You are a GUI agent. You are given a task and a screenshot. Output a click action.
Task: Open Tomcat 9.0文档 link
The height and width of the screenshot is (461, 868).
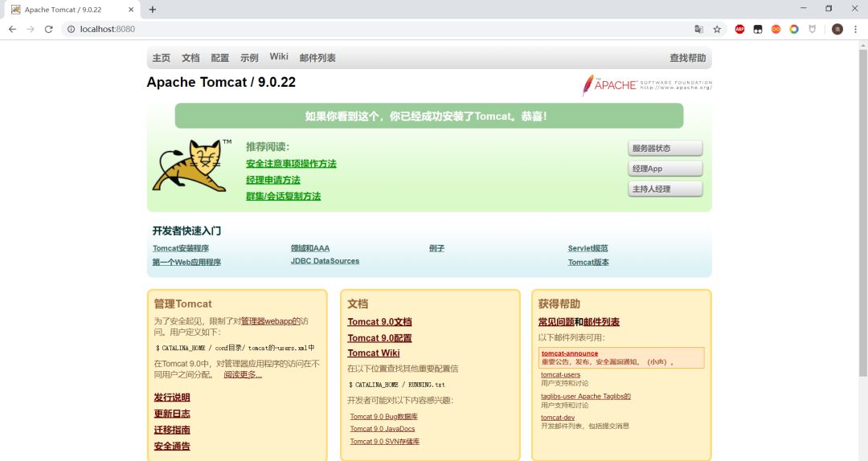(x=379, y=321)
